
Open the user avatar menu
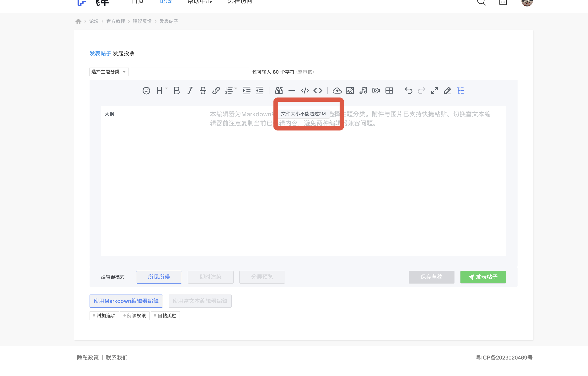click(527, 2)
